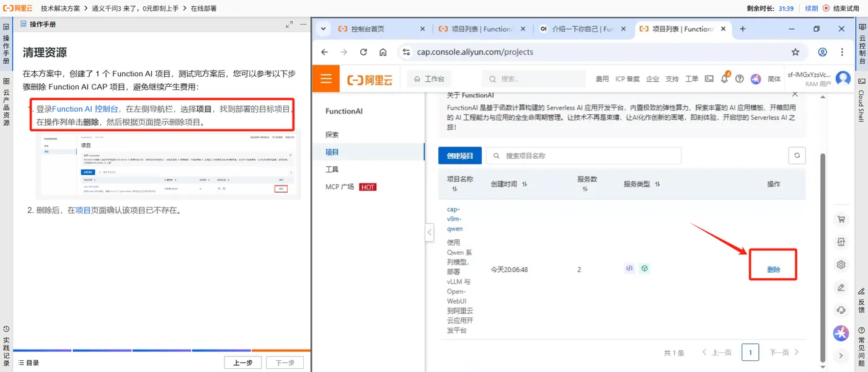Open the floating settings gear icon
Screen dimensions: 868x372
click(841, 265)
